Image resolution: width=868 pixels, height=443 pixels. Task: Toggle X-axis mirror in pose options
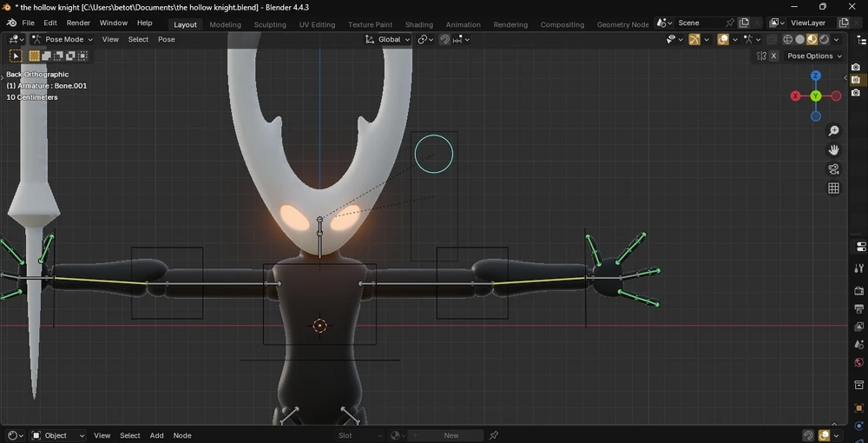tap(773, 56)
